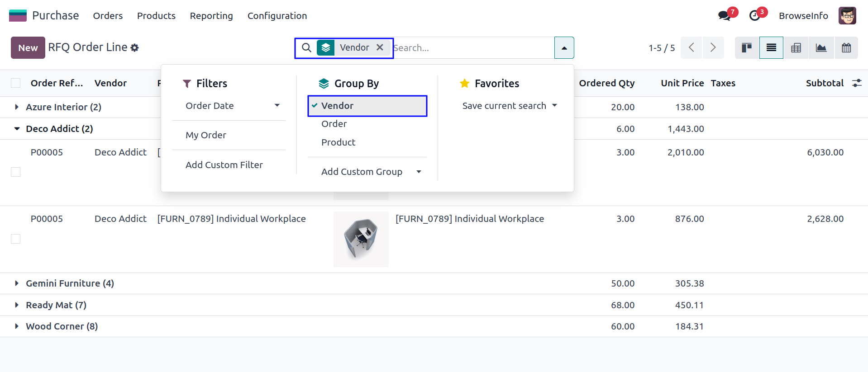Switch to Pivot table view
This screenshot has width=868, height=372.
796,48
